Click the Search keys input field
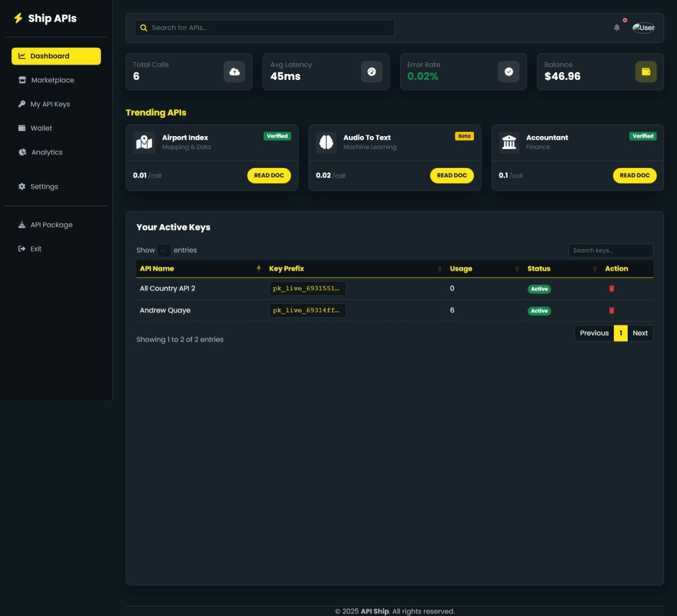The width and height of the screenshot is (677, 616). 610,250
